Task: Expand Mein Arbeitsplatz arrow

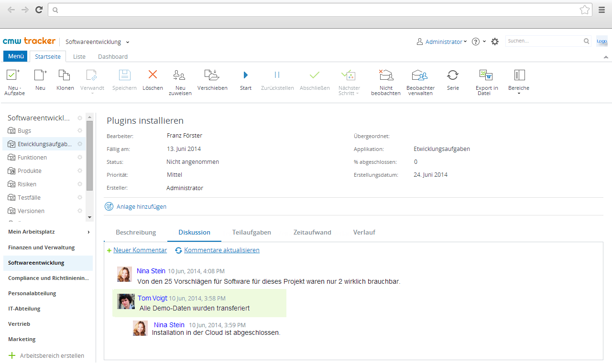Action: click(88, 232)
